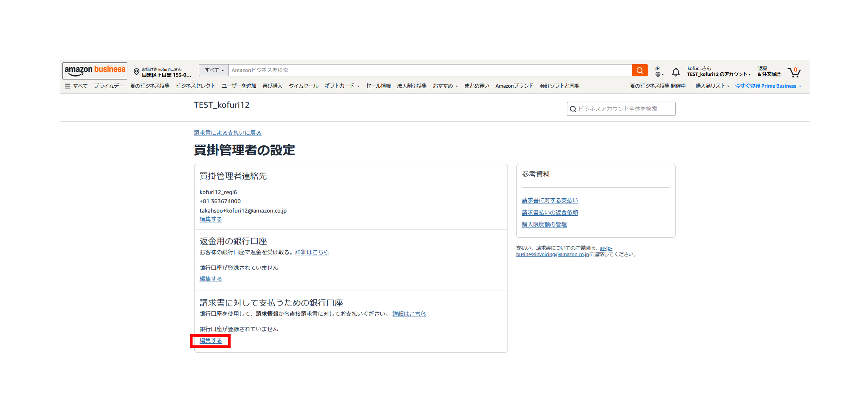Screen dimensions: 868x414
Task: Open ビジネスセレクト navigation item
Action: 196,86
